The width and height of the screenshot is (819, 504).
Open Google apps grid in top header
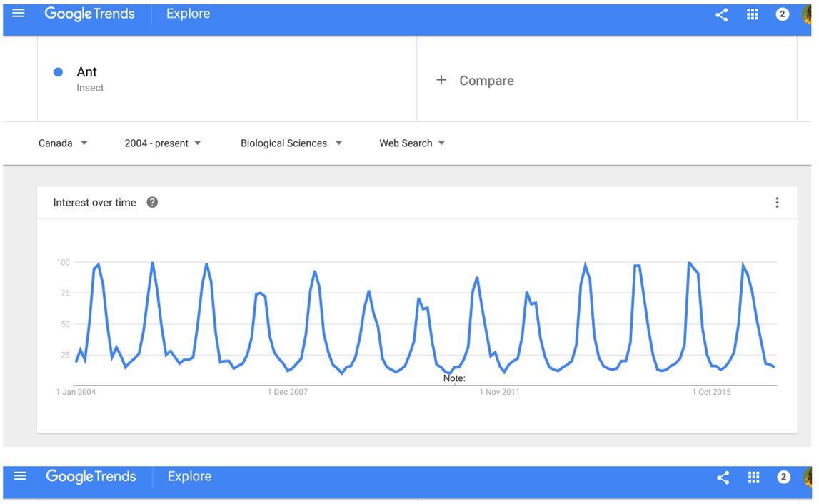coord(752,14)
